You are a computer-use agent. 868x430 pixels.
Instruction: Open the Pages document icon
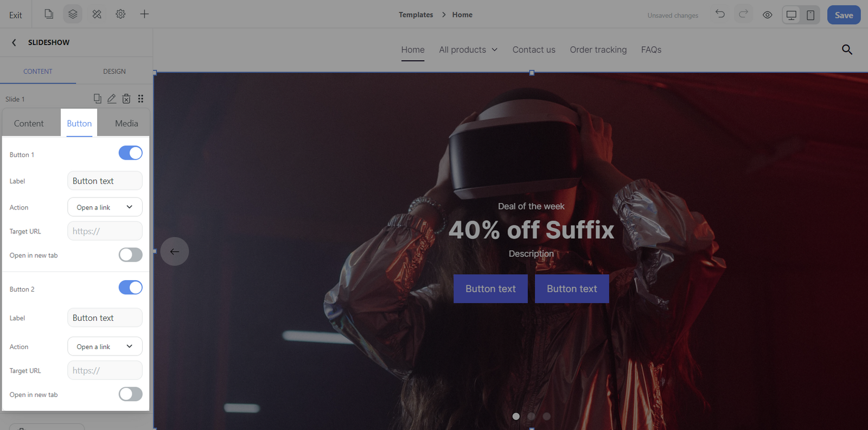49,14
